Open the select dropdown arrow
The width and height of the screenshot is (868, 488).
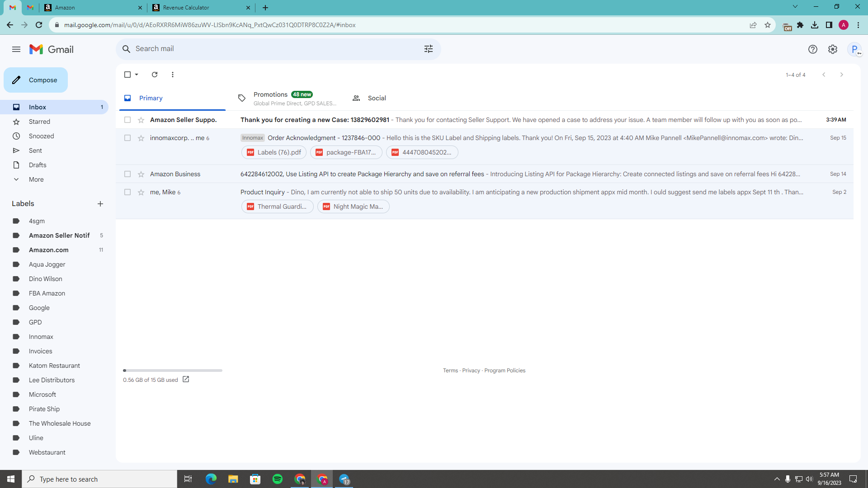coord(137,75)
